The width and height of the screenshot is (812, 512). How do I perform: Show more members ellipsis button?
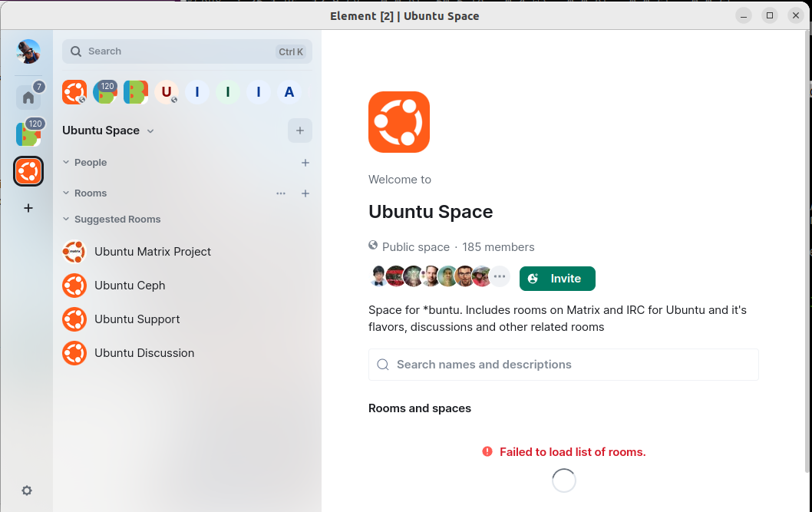tap(500, 277)
